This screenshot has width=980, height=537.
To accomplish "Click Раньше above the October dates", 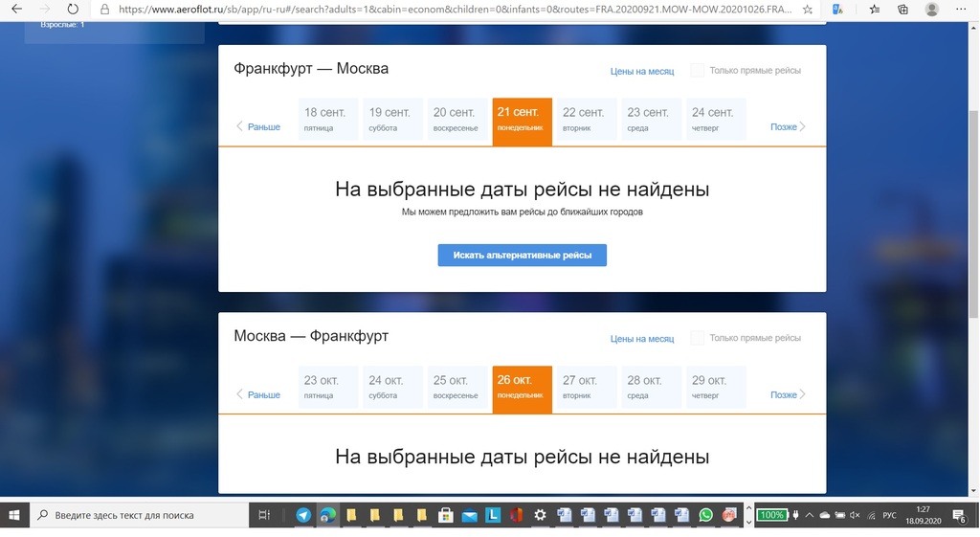I will [x=258, y=395].
